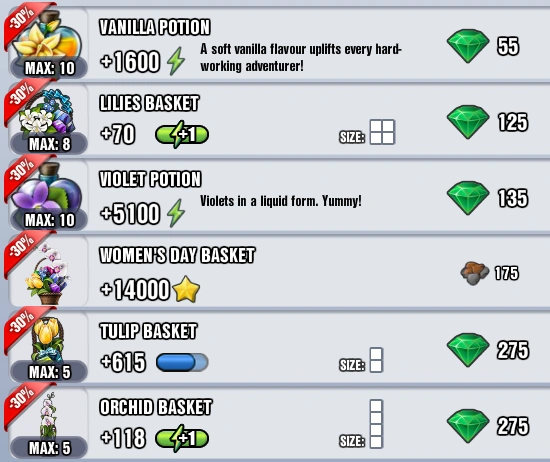Click the energy bolt beside +5100

[x=176, y=213]
